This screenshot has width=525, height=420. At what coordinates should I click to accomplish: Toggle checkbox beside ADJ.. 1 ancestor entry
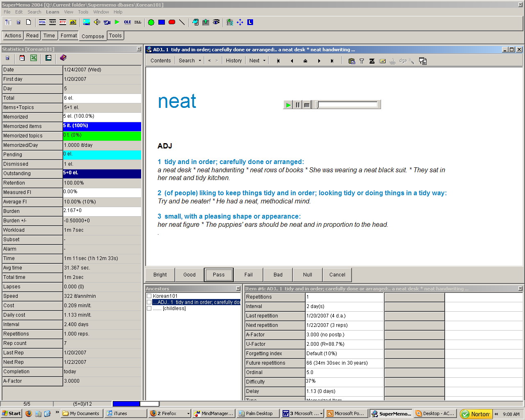[x=149, y=302]
